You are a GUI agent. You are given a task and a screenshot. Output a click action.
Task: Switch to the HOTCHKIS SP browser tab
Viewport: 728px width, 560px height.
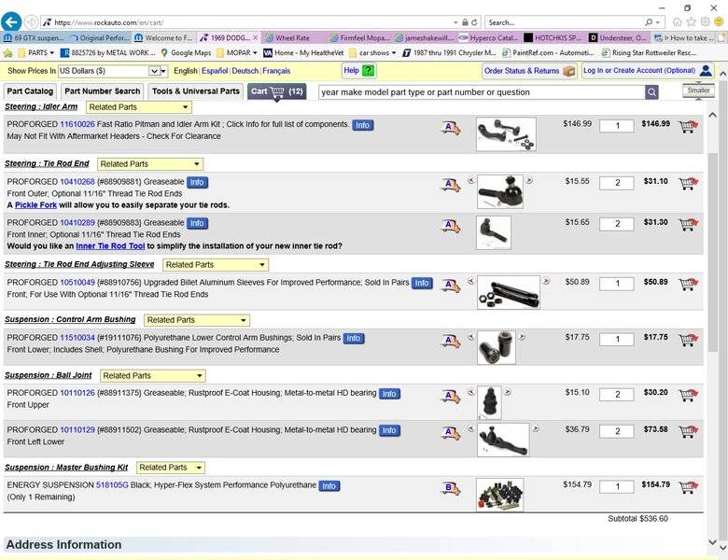[553, 37]
